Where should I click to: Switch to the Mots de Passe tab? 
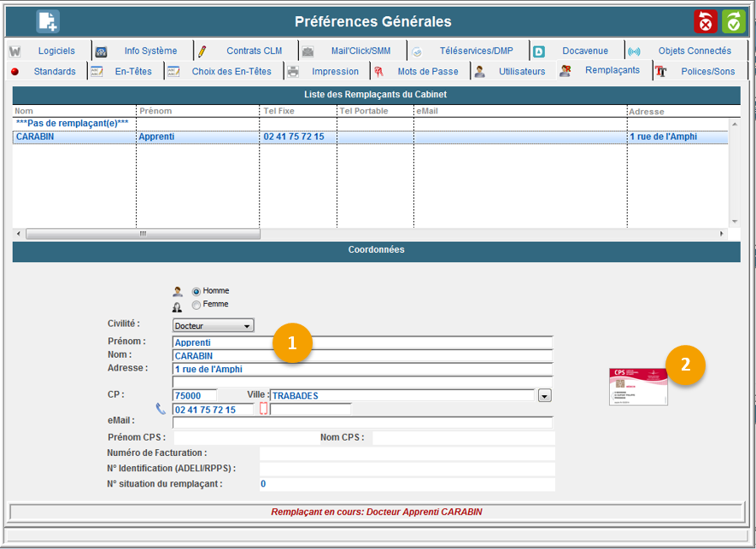click(427, 72)
